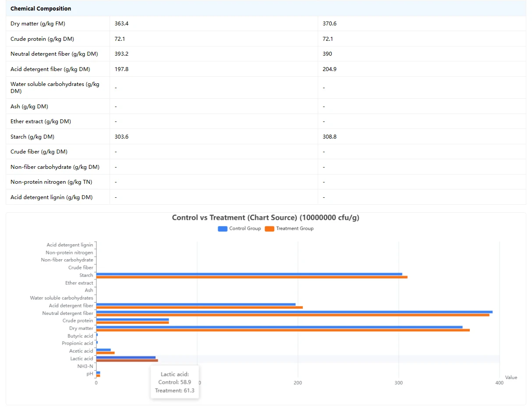Click the blue Lactic acid bar
The image size is (532, 407).
click(x=126, y=357)
